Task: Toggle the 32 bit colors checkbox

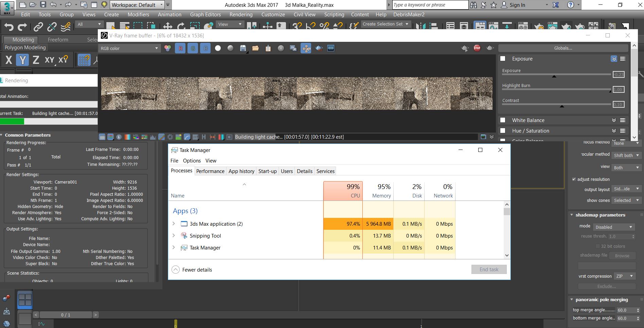Action: (598, 246)
